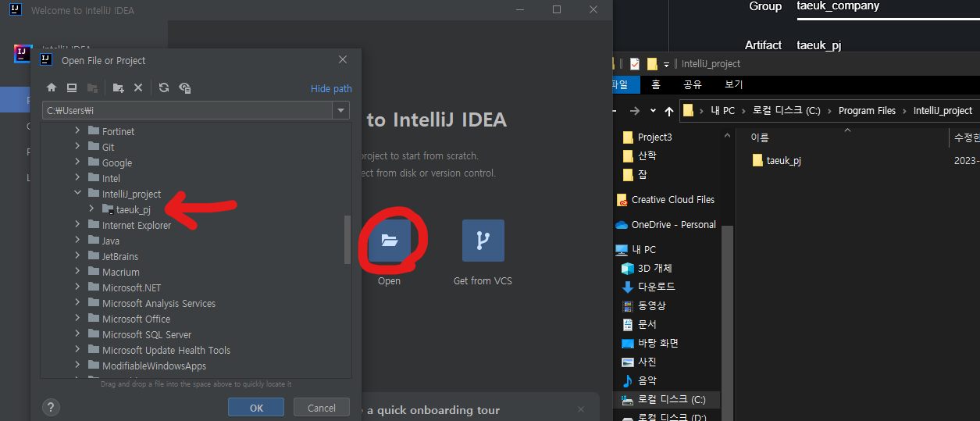
Task: Click the question mark help button
Action: tap(51, 407)
